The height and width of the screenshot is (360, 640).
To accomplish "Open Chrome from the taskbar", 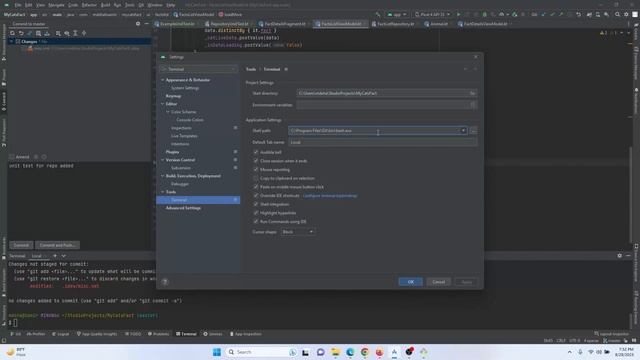I will [x=364, y=352].
